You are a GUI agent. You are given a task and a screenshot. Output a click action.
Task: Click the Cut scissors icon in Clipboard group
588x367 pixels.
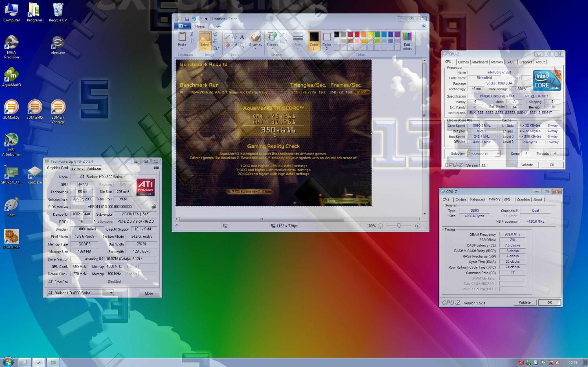point(191,34)
